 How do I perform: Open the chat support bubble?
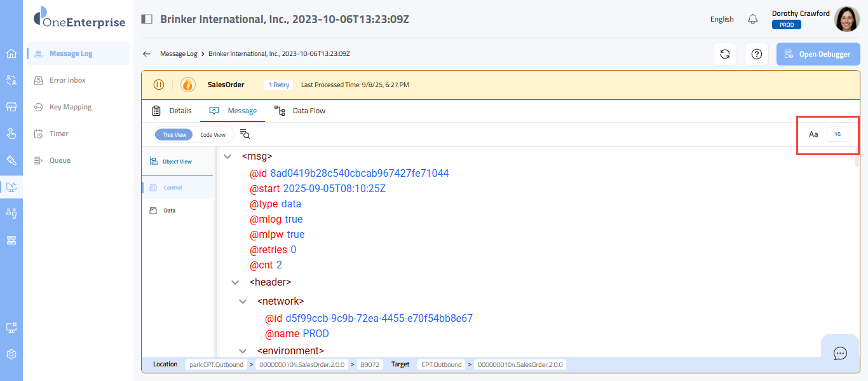coord(840,353)
